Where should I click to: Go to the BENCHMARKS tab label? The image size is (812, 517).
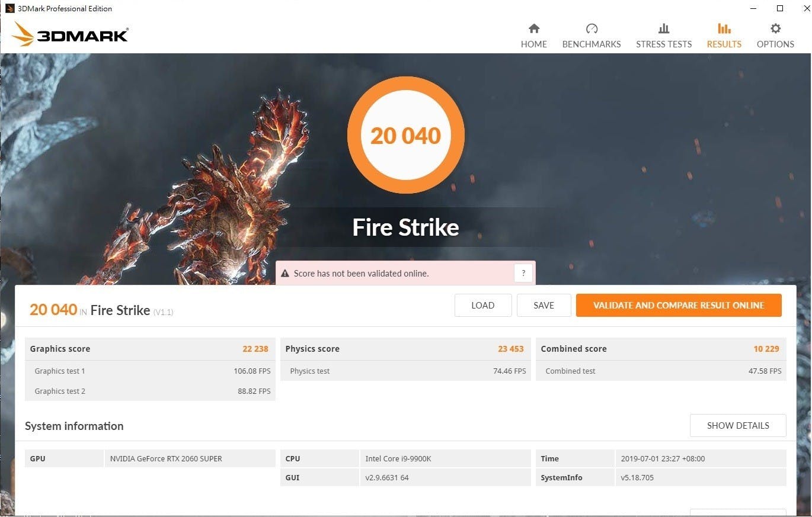tap(592, 44)
